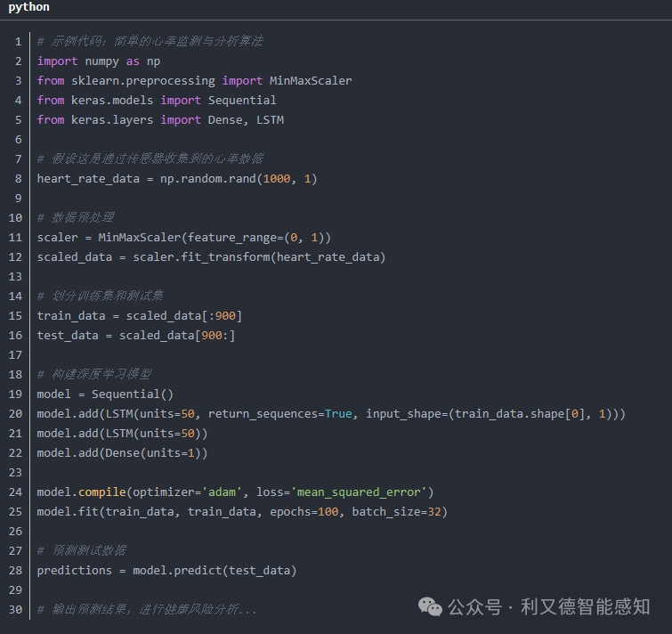Click epochs=100 value on line 25
This screenshot has width=672, height=634.
click(x=304, y=512)
